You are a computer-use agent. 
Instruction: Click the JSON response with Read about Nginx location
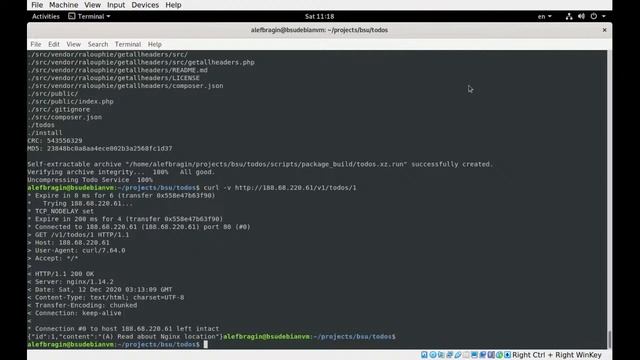point(125,337)
